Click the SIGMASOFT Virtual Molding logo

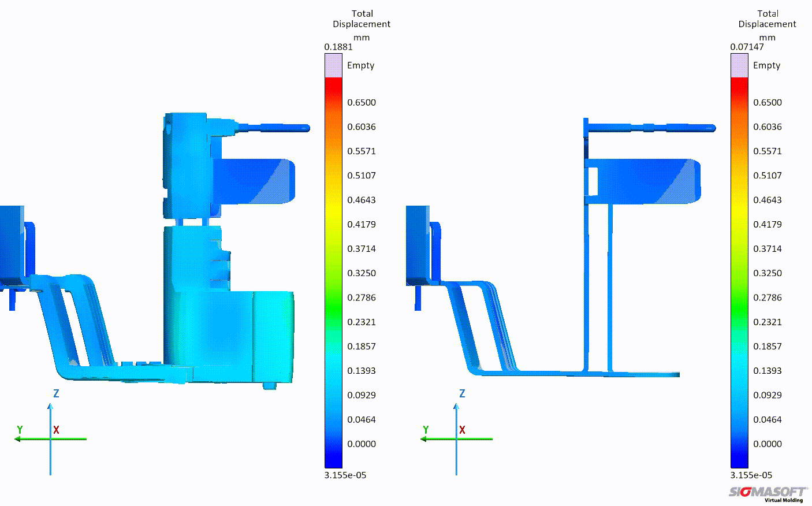(768, 493)
